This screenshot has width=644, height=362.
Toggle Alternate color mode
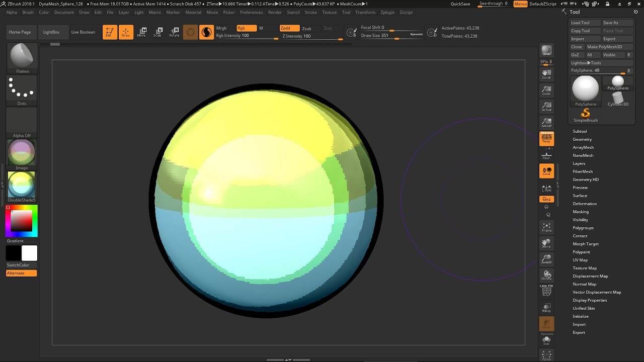[x=22, y=273]
